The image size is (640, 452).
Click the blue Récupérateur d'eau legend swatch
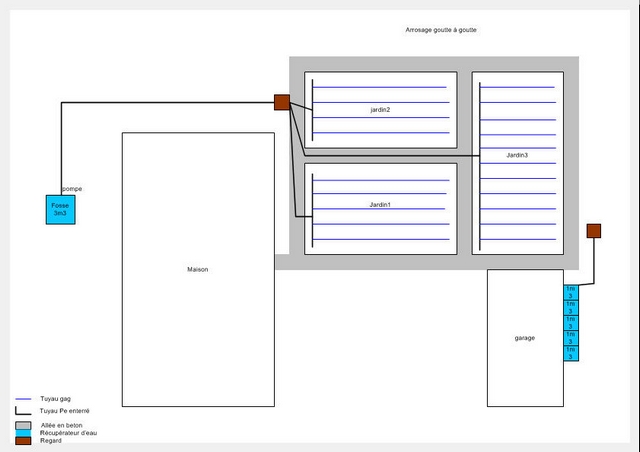pyautogui.click(x=23, y=433)
